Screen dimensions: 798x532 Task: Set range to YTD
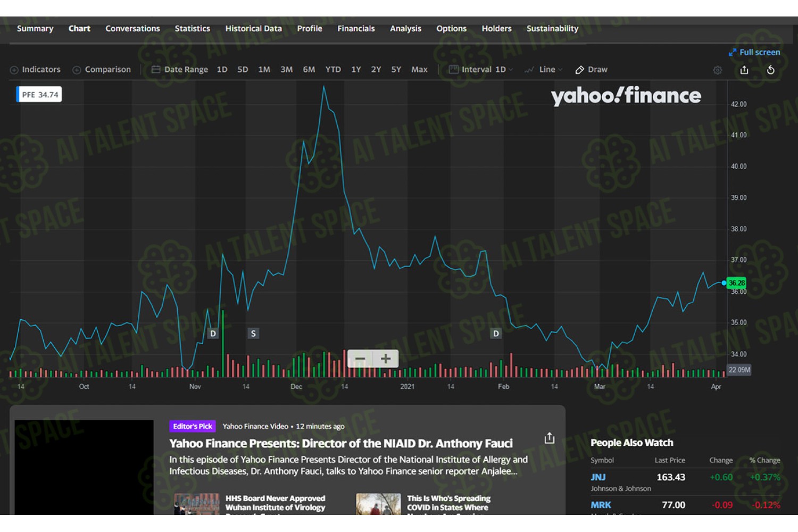pos(333,70)
